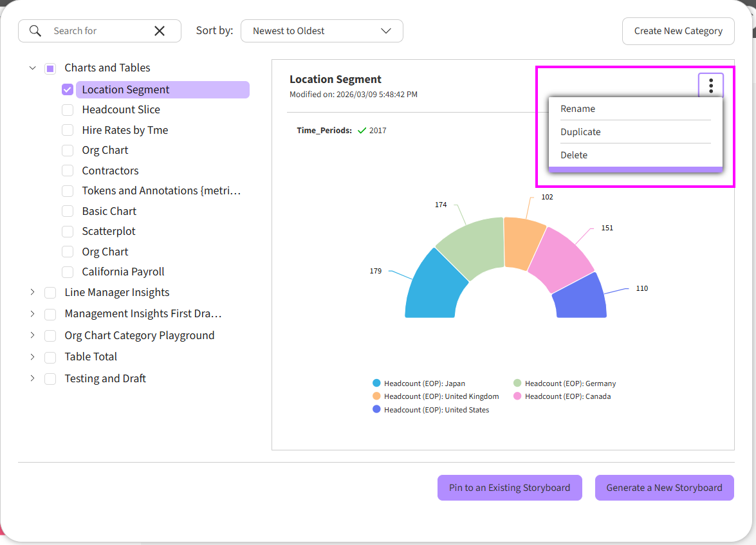Screen dimensions: 756x545
Task: Open the Newest to Oldest sort dropdown
Action: click(x=322, y=31)
